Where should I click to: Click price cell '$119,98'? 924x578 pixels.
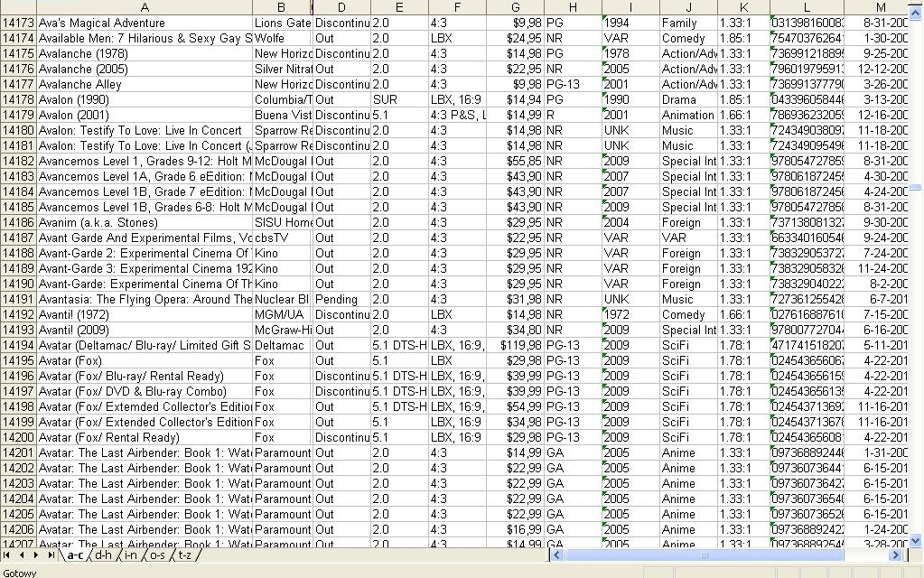515,345
